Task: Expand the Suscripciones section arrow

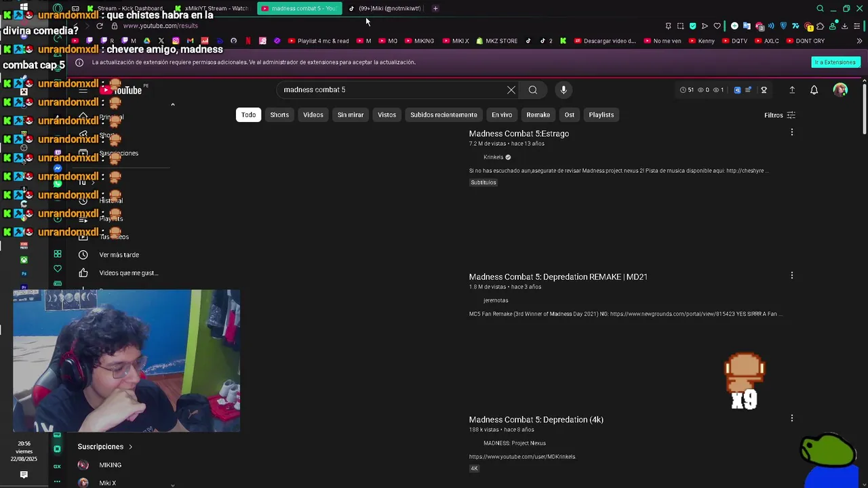Action: [x=130, y=447]
